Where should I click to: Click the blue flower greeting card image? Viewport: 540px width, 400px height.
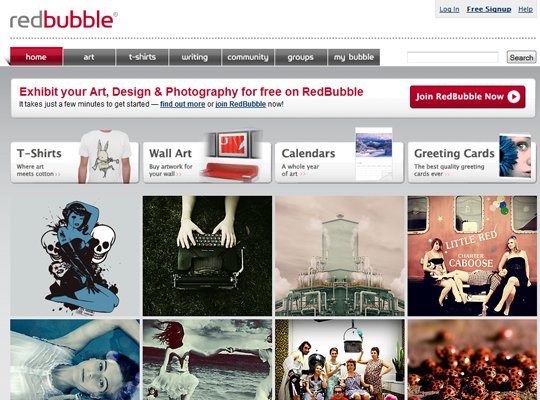[515, 156]
